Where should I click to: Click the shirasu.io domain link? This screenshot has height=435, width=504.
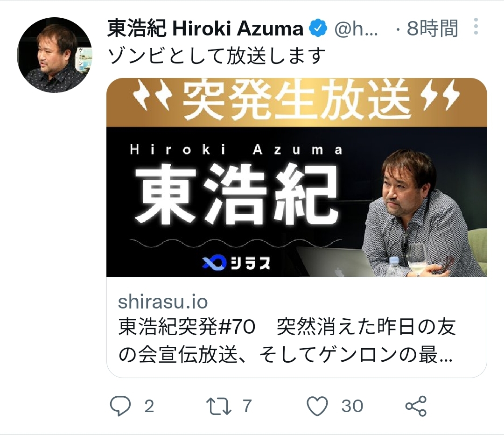[x=163, y=302]
